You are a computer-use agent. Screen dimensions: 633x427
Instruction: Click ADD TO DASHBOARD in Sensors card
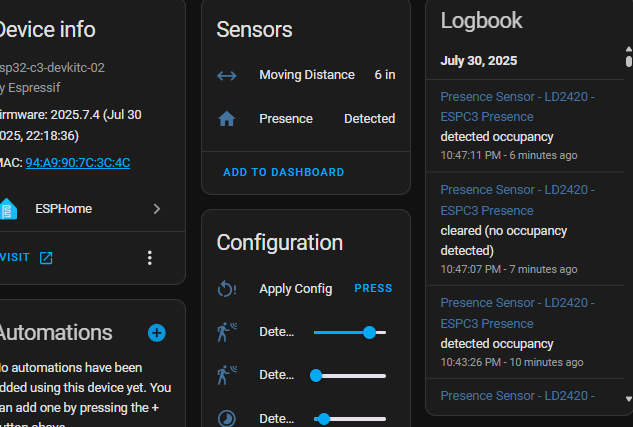click(x=283, y=172)
